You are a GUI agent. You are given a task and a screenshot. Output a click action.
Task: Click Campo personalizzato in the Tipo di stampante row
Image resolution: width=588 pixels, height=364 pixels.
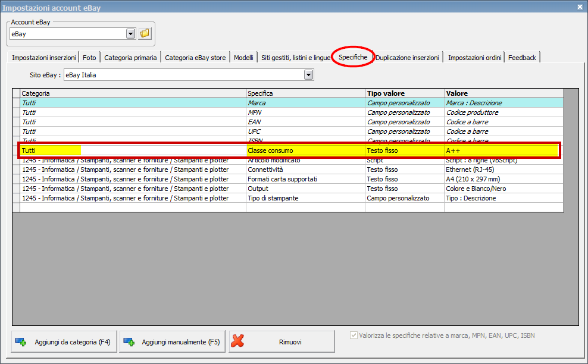point(405,198)
